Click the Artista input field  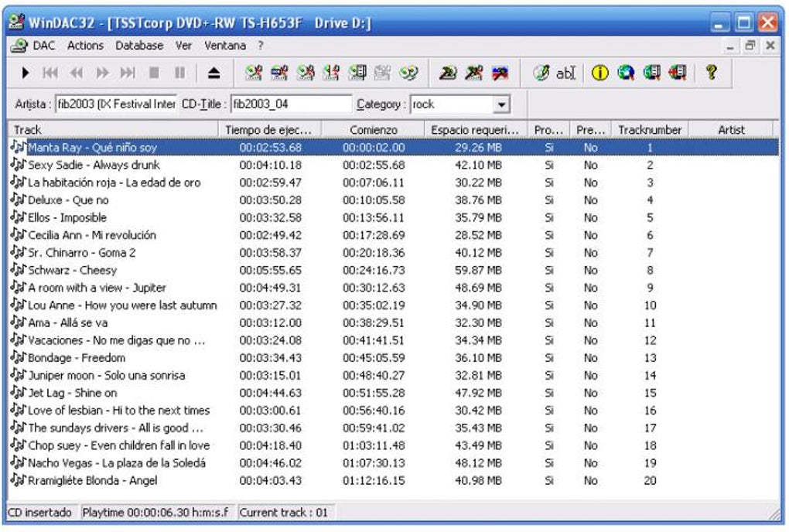[x=116, y=104]
